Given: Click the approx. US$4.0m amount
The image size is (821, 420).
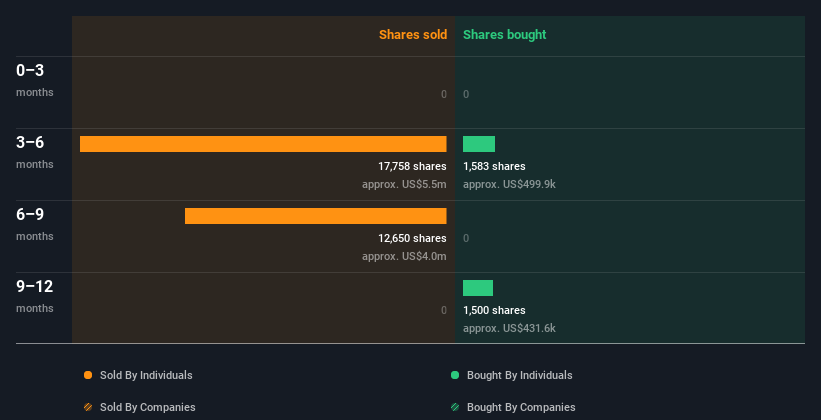Looking at the screenshot, I should [x=404, y=256].
